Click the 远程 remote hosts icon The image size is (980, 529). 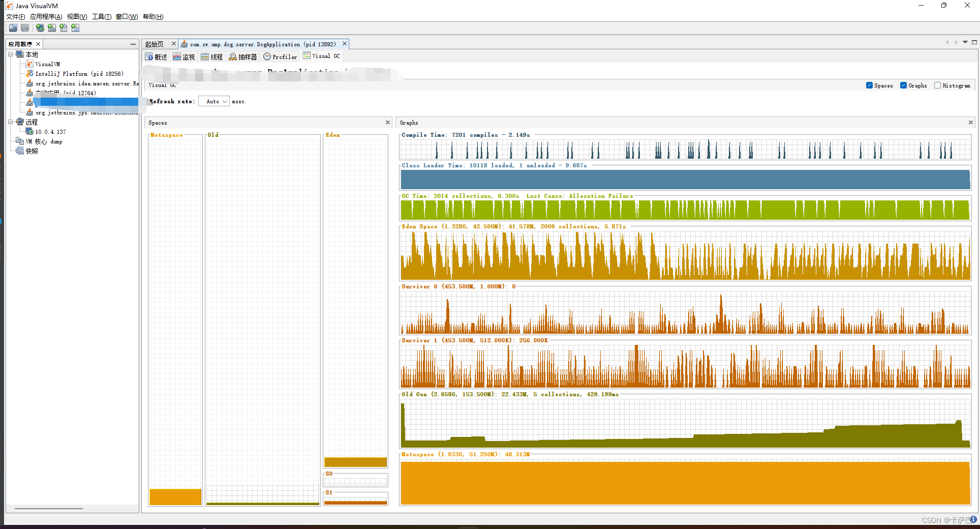(20, 122)
